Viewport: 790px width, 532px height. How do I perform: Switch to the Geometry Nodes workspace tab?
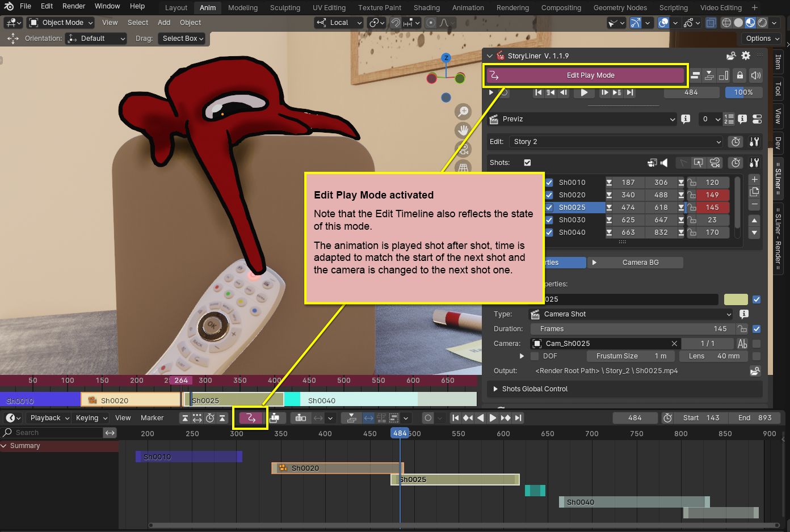pyautogui.click(x=620, y=8)
